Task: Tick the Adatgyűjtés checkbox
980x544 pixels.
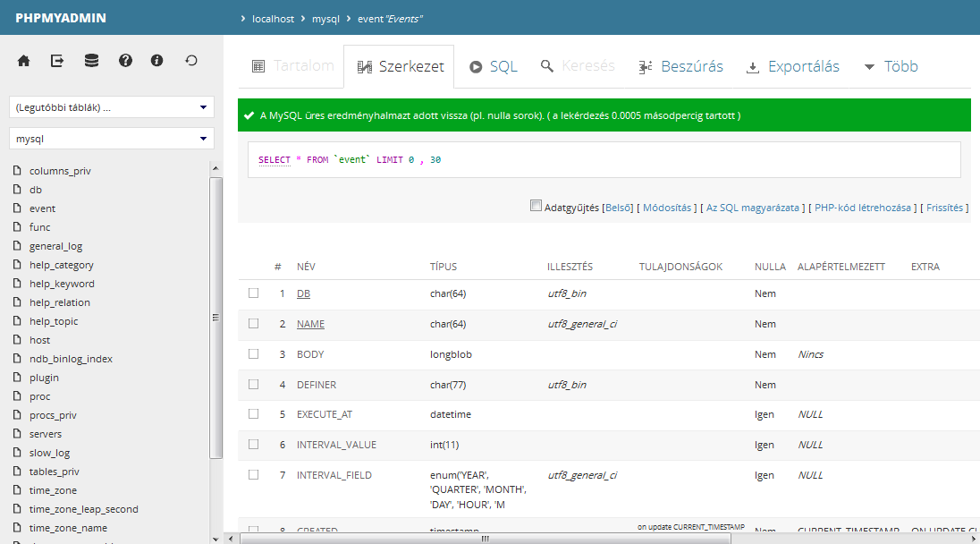Action: click(536, 206)
